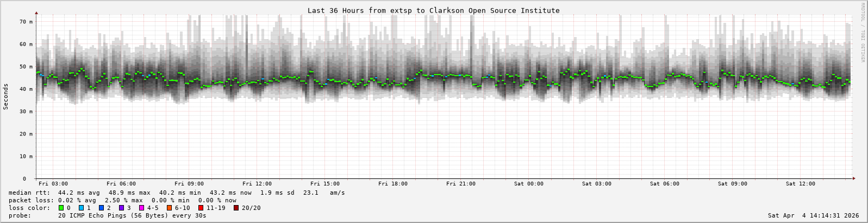Click the light blue loss swatch for 1
Viewport: 868px width, 223px height.
81,208
